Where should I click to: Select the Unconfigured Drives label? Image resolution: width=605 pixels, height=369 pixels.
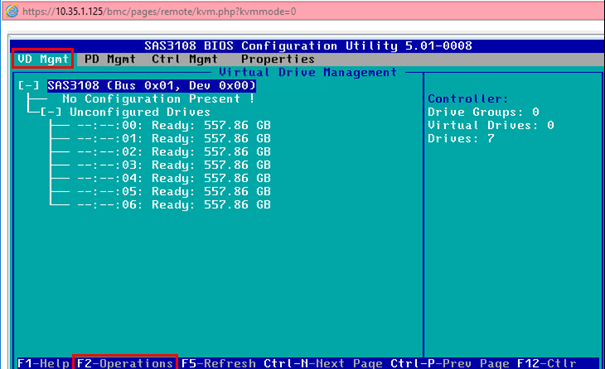[140, 112]
